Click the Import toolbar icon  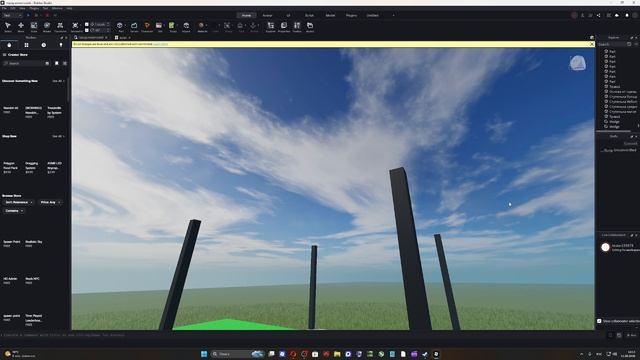[186, 27]
